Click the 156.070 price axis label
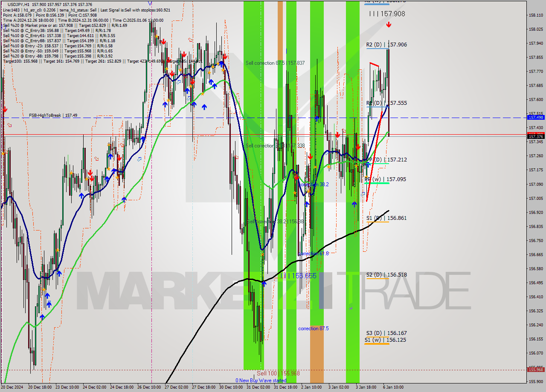 536,353
